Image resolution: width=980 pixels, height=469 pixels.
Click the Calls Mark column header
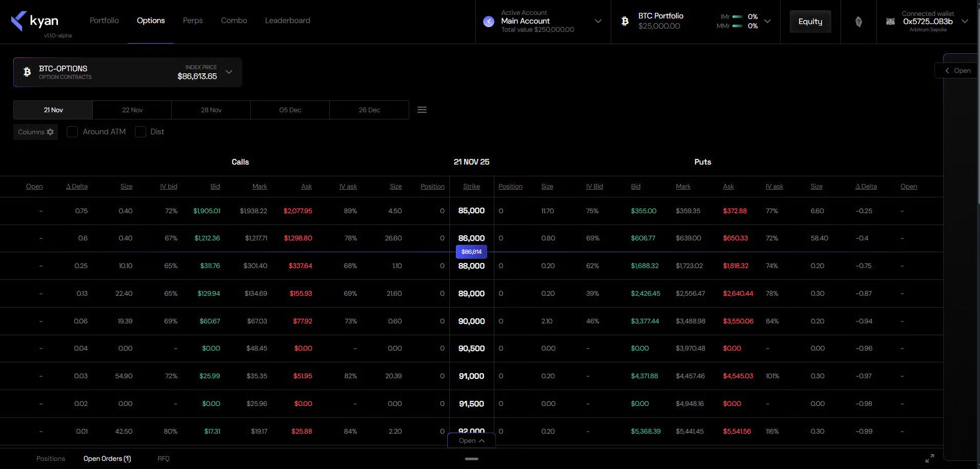coord(259,186)
